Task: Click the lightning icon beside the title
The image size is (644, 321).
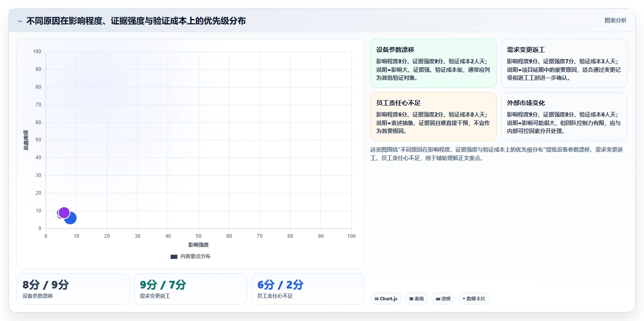Action: click(20, 21)
